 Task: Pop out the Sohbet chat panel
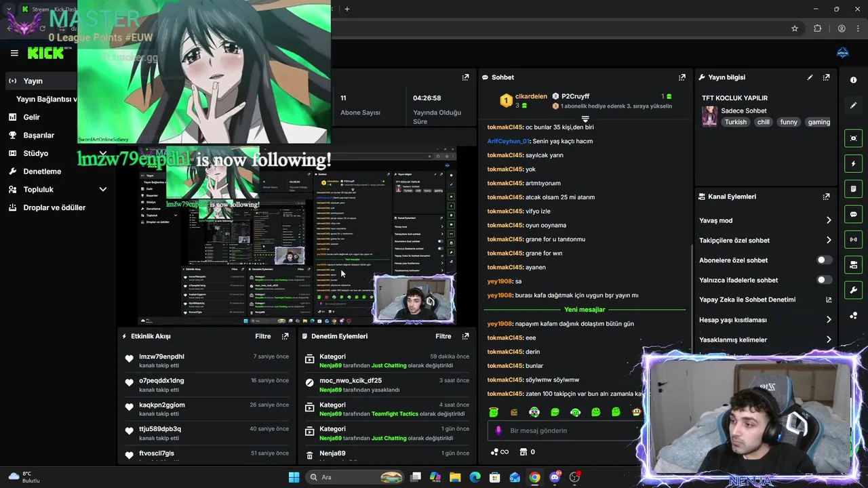[x=682, y=77]
